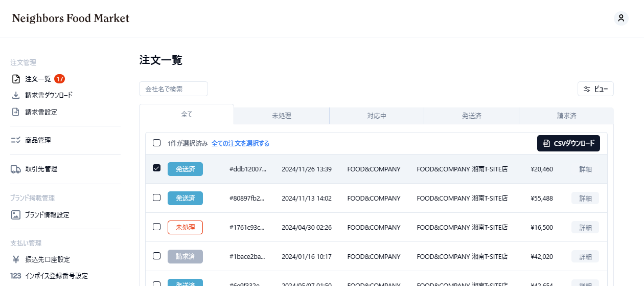644x286 pixels.
Task: Click the 123 インボイス登録番号 icon
Action: [x=16, y=276]
